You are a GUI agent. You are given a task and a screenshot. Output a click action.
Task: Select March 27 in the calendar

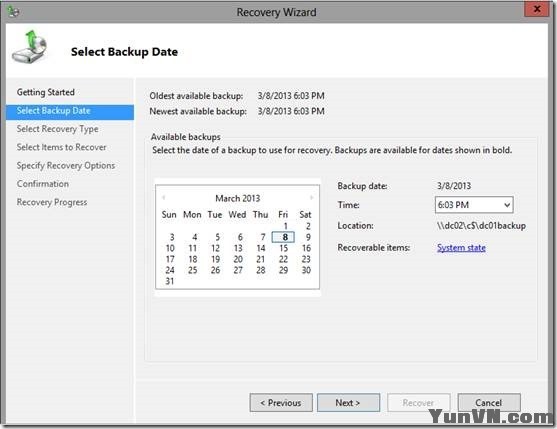238,270
